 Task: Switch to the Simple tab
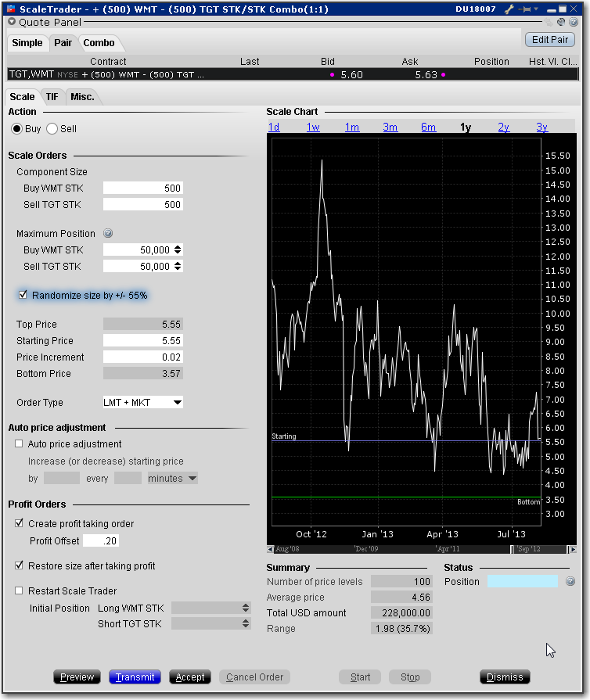tap(27, 43)
